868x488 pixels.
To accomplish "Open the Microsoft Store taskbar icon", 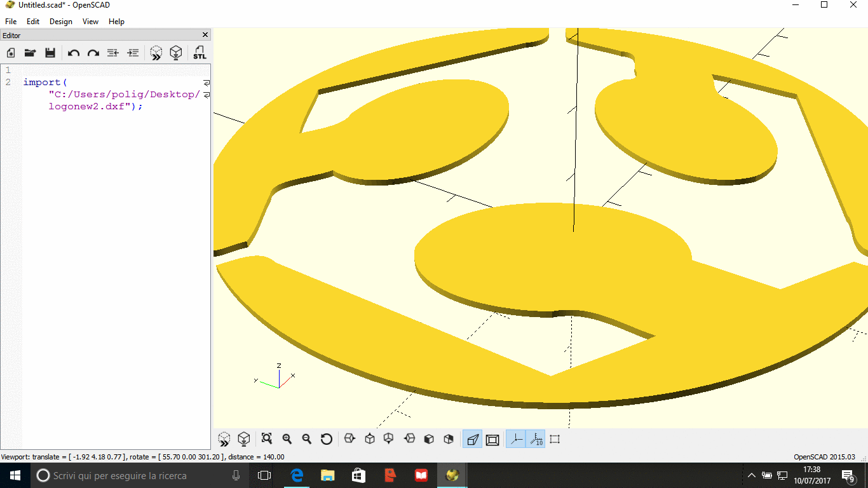I will 358,475.
